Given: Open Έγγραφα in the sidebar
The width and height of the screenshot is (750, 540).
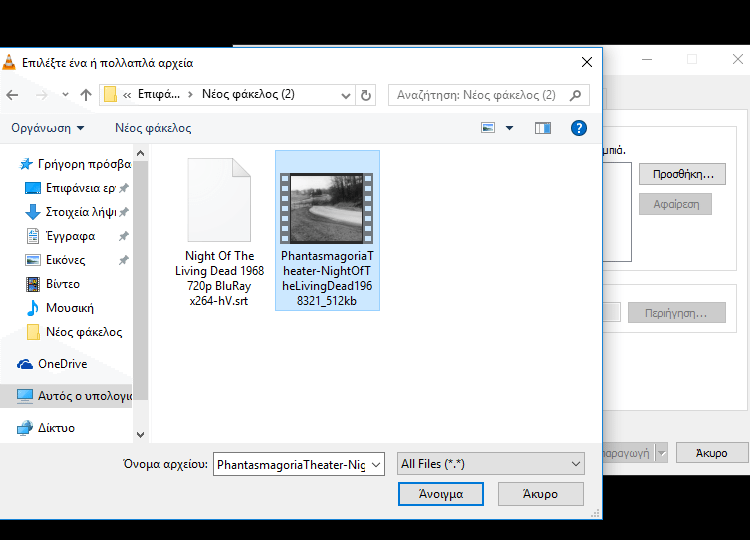Looking at the screenshot, I should [60, 236].
